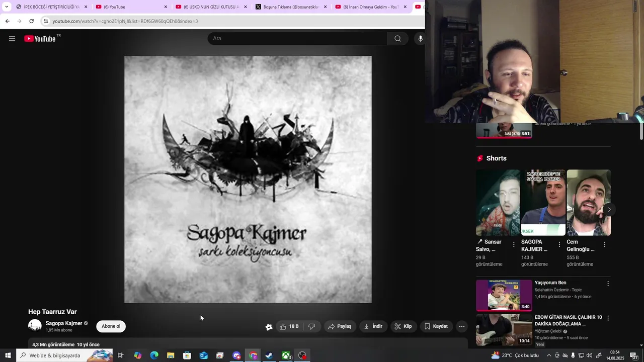Image resolution: width=644 pixels, height=362 pixels.
Task: Open options menu for EBOW GİTAR video
Action: (x=608, y=318)
